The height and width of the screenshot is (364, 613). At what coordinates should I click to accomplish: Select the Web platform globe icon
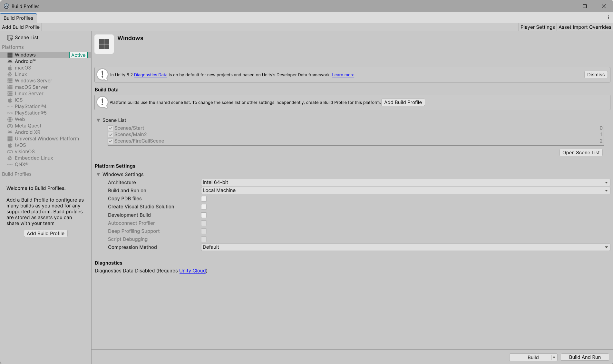pos(10,120)
